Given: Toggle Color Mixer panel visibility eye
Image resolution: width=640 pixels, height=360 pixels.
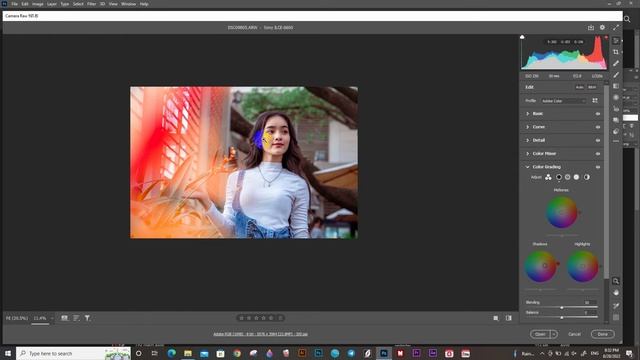Looking at the screenshot, I should [x=598, y=154].
